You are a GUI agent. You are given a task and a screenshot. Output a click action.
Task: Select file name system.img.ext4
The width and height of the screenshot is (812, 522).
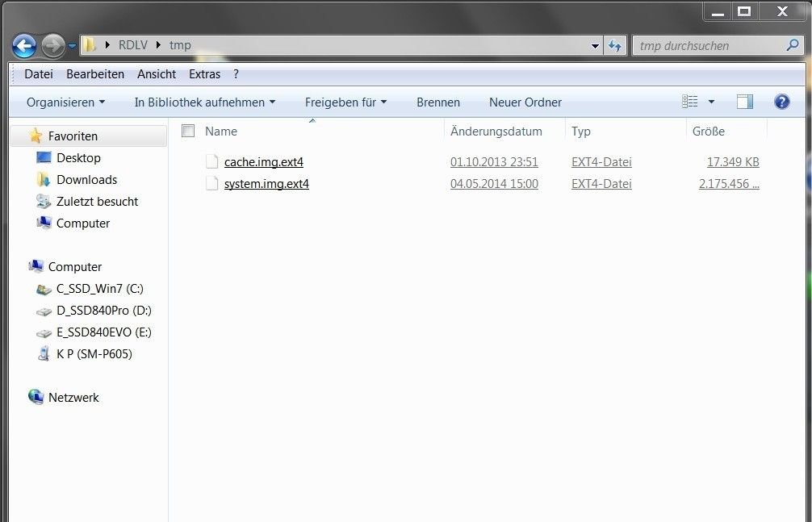266,183
